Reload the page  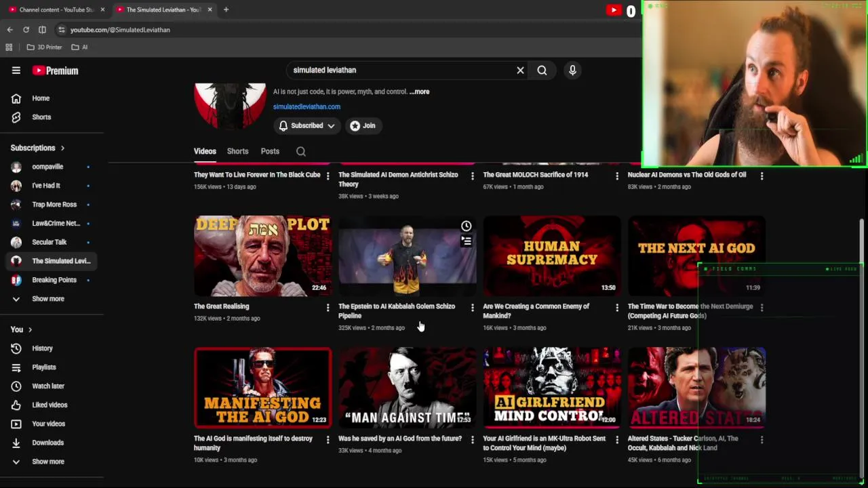click(26, 30)
